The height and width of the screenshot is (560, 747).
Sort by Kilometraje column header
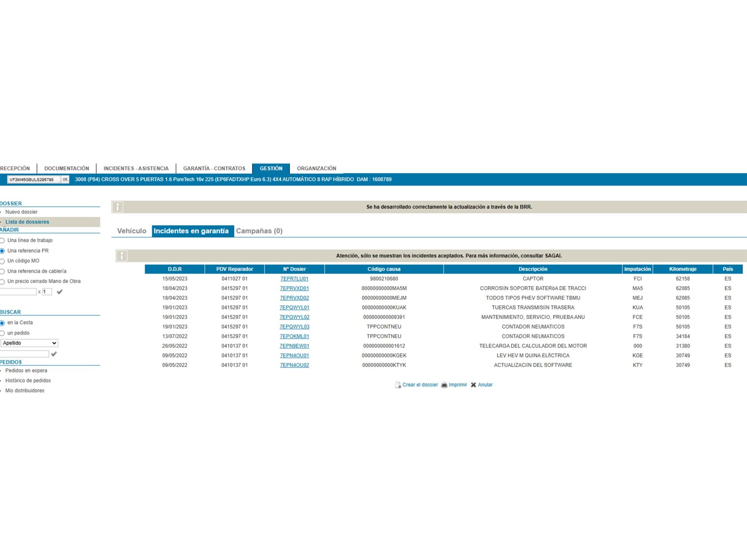(x=682, y=269)
